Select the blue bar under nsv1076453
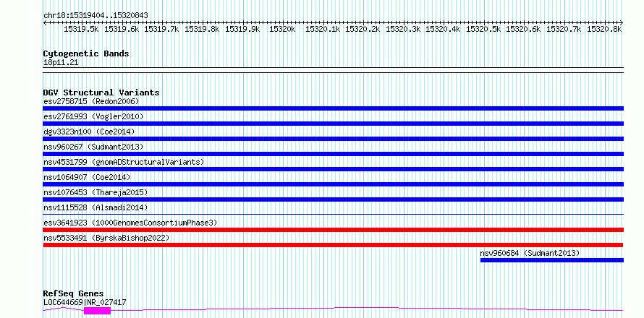The height and width of the screenshot is (318, 644). 334,199
